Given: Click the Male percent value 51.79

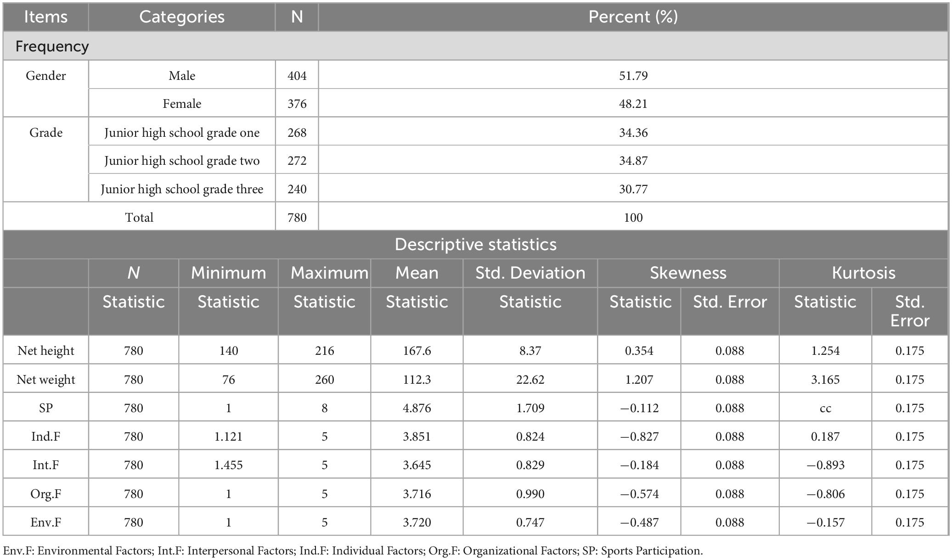Looking at the screenshot, I should coord(633,76).
